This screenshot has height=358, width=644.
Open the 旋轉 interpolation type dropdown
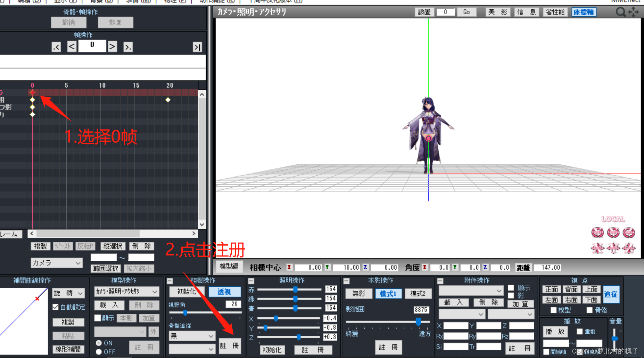[68, 293]
